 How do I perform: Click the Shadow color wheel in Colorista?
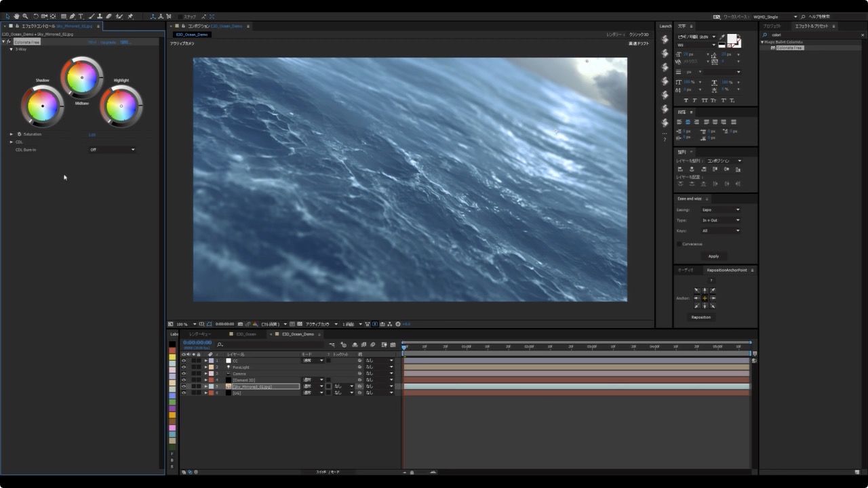click(x=42, y=105)
